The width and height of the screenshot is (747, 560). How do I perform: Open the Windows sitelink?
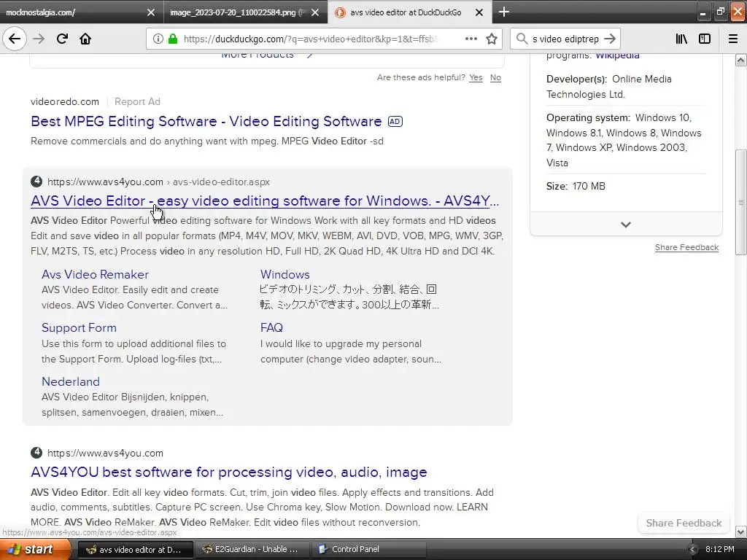tap(285, 274)
